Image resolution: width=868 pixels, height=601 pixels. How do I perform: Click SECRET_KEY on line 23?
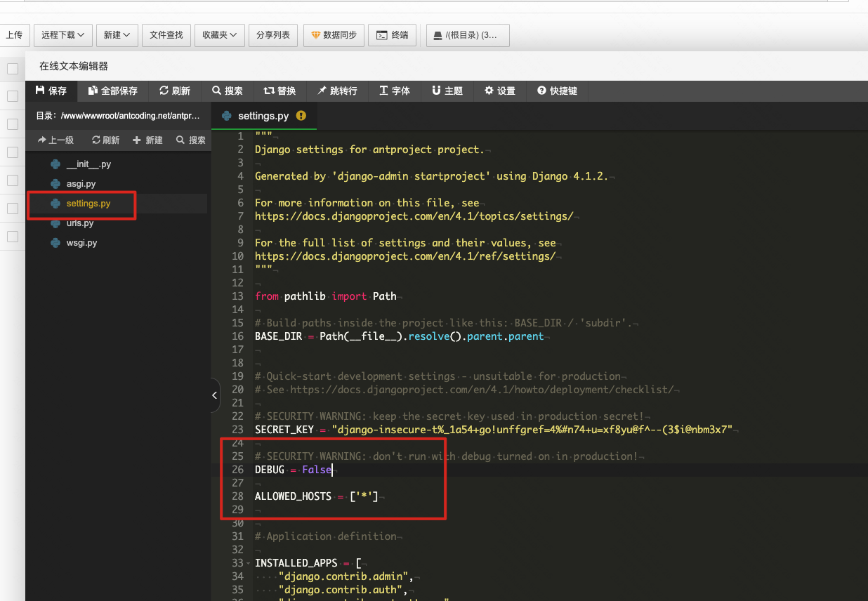coord(284,430)
